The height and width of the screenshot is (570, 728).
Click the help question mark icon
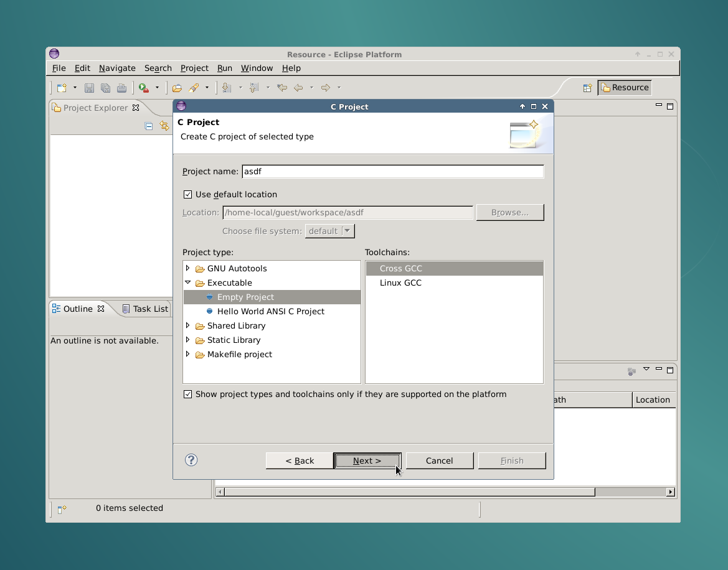[x=191, y=460]
